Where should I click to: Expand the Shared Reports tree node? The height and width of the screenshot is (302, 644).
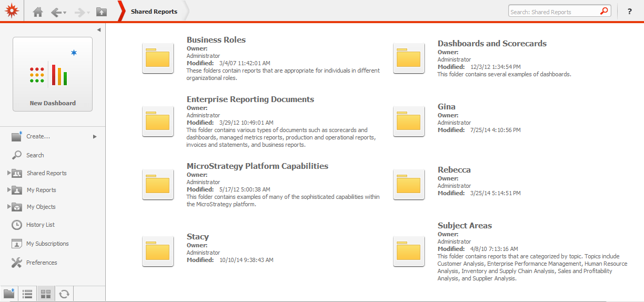pos(9,173)
